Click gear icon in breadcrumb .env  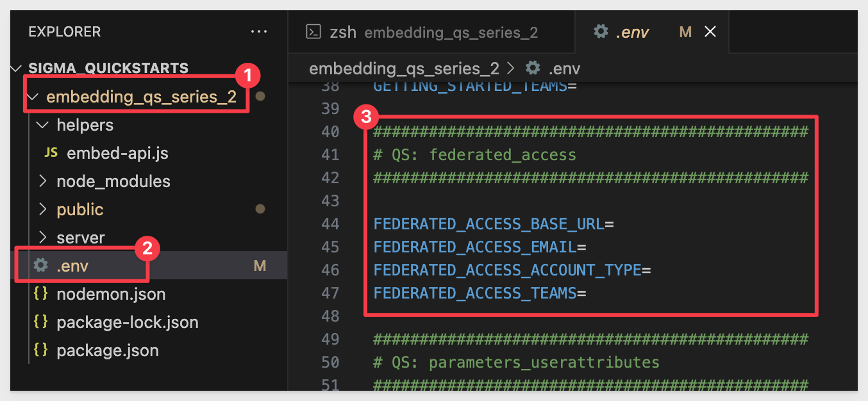533,68
